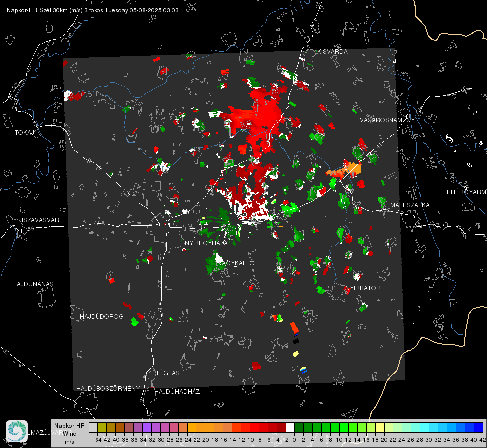Select the HAJDÚNÁNÁS label
The image size is (487, 448).
[33, 284]
